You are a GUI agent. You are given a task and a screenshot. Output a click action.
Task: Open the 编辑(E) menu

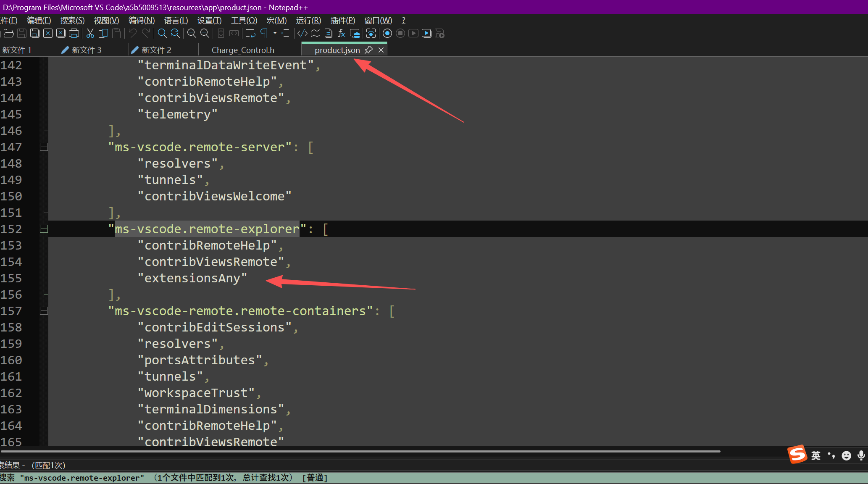39,21
